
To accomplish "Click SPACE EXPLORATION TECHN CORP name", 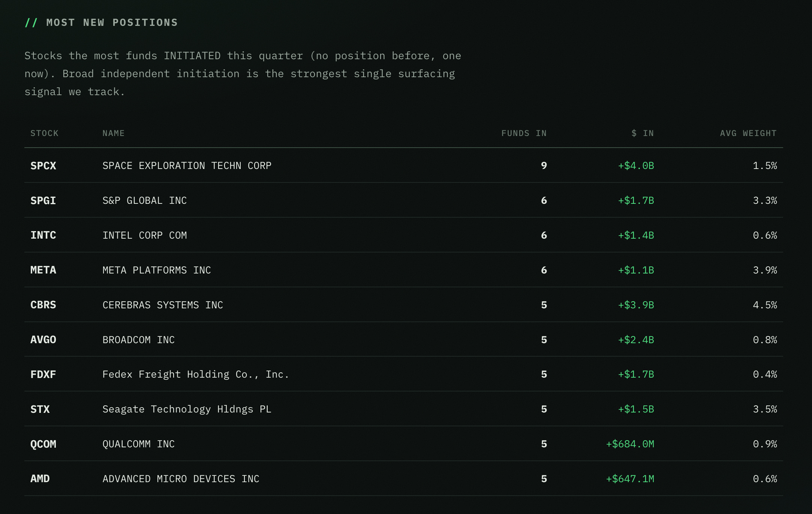I will click(x=187, y=166).
